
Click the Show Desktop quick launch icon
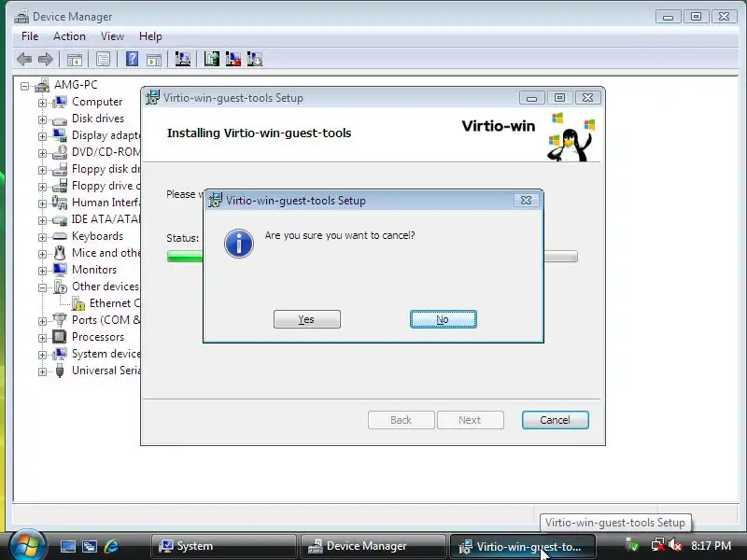coord(67,546)
